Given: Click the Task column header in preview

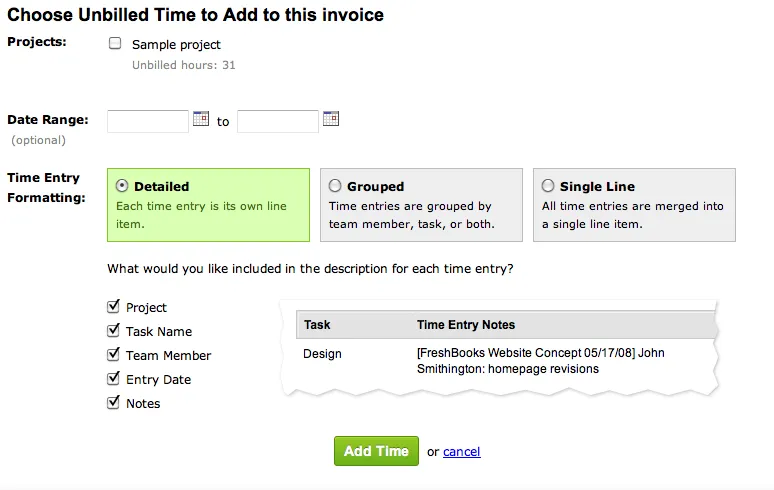Looking at the screenshot, I should point(317,325).
